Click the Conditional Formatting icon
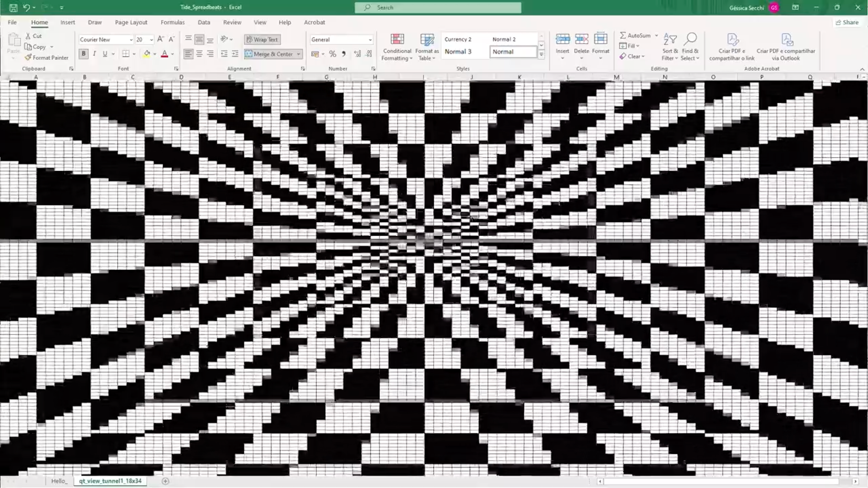 [397, 40]
